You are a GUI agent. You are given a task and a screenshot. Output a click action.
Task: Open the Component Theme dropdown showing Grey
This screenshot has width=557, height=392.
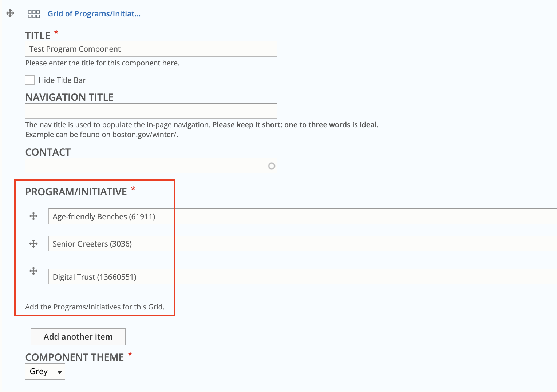[45, 372]
